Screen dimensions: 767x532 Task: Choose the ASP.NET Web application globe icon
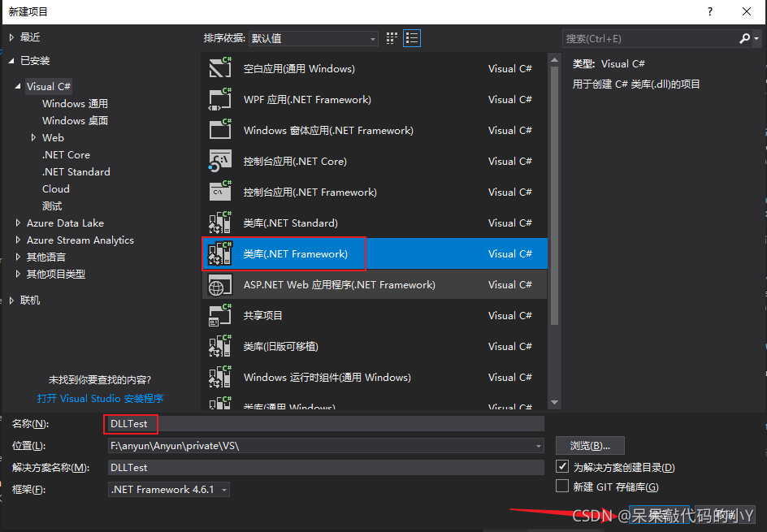[220, 284]
